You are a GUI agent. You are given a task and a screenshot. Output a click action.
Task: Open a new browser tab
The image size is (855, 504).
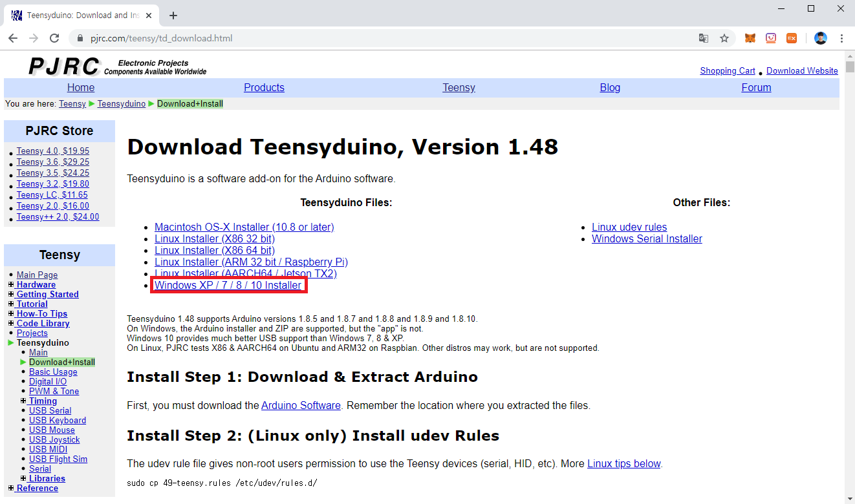[173, 16]
